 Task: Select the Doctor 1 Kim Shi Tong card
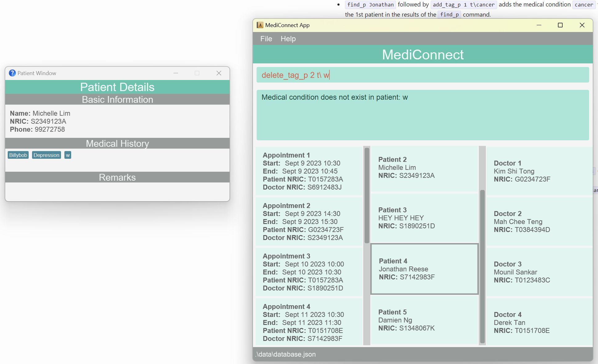click(x=539, y=171)
